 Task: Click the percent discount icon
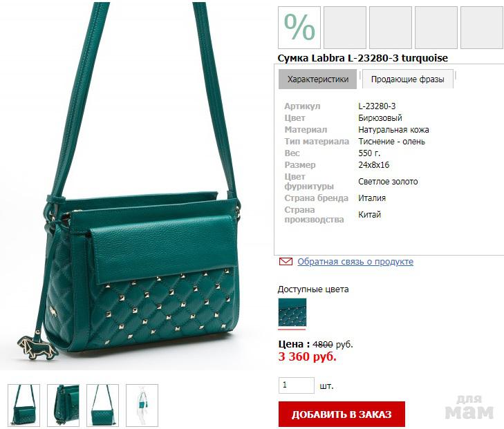coord(299,28)
